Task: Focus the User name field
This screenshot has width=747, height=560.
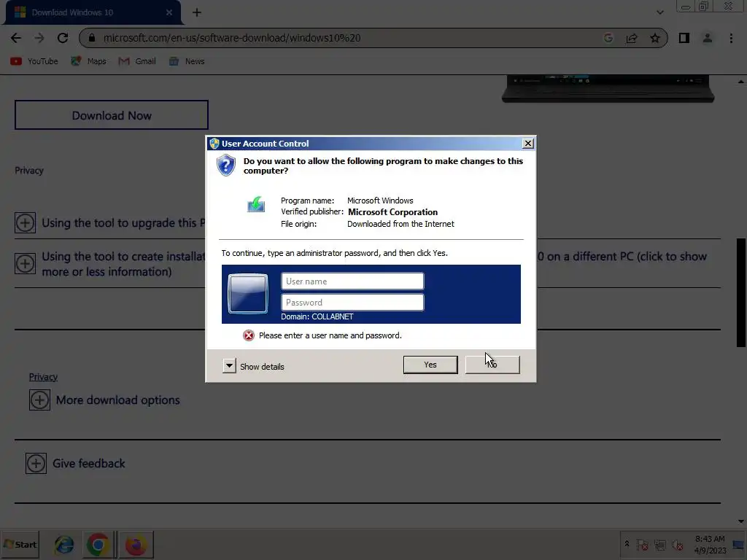Action: [352, 281]
